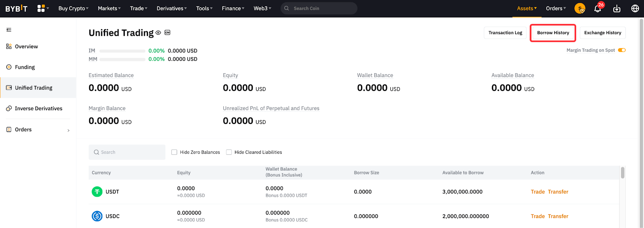Click the USDT coin icon

click(97, 192)
